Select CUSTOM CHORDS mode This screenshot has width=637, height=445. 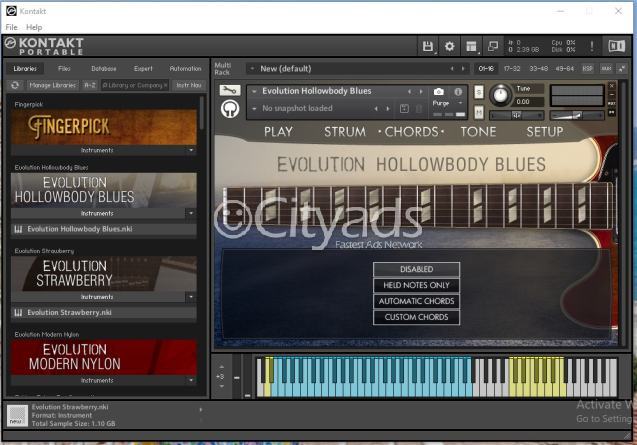tap(416, 317)
